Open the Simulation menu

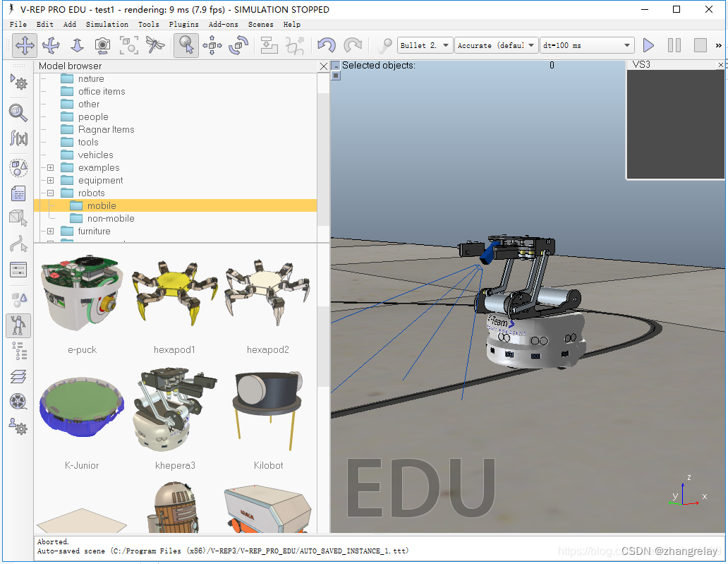pyautogui.click(x=107, y=24)
